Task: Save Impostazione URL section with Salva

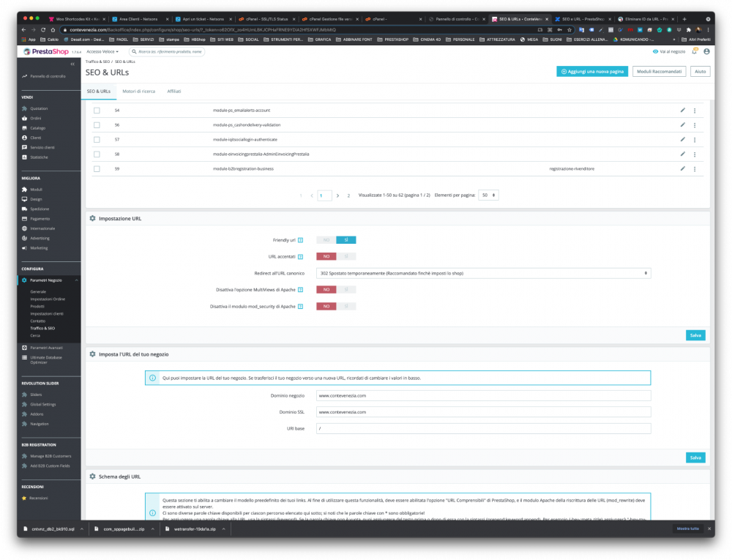Action: [695, 335]
